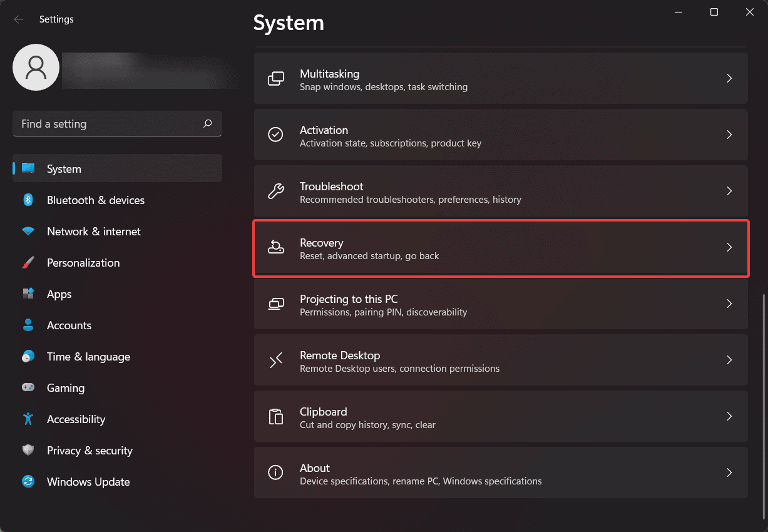Click search magnifier in Find a setting
768x532 pixels.
[208, 124]
